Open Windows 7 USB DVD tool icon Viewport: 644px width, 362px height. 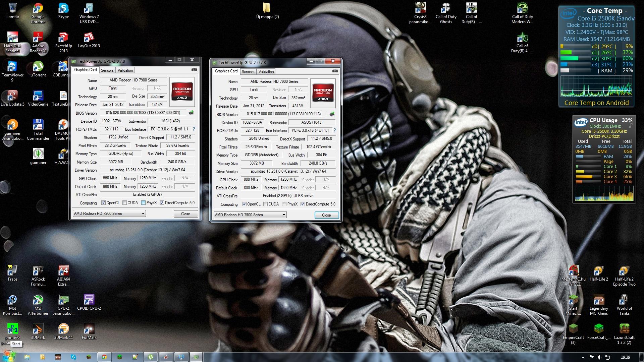tap(89, 13)
